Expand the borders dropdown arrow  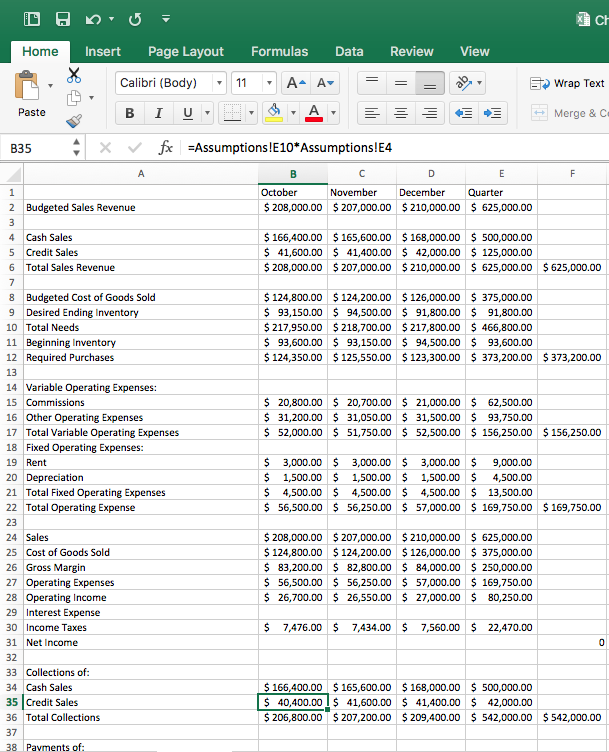click(250, 113)
